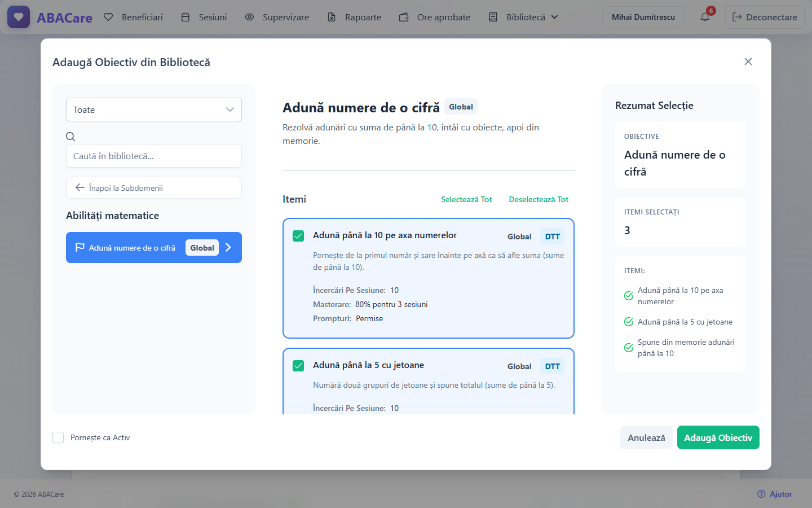Click the Deselectează Tot link
Screen dimensions: 812x508
[x=539, y=199]
